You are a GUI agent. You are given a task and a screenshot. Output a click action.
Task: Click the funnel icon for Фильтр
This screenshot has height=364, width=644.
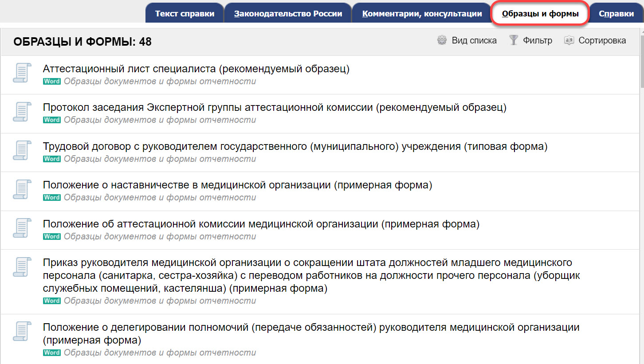pos(514,40)
